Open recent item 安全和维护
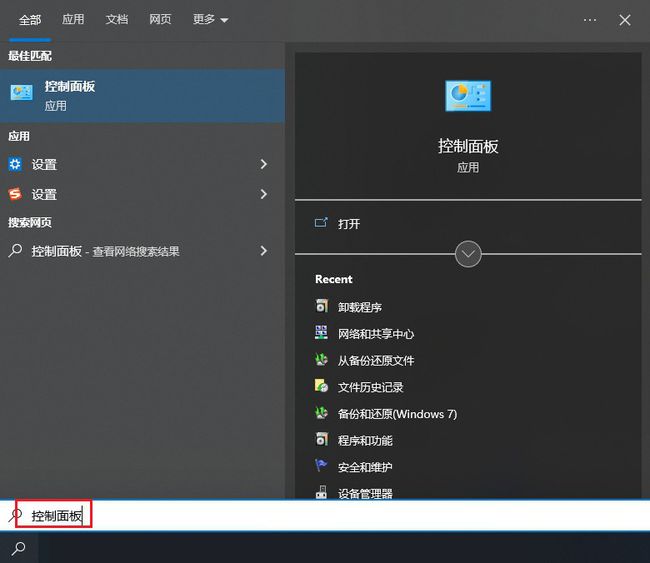 pyautogui.click(x=365, y=467)
